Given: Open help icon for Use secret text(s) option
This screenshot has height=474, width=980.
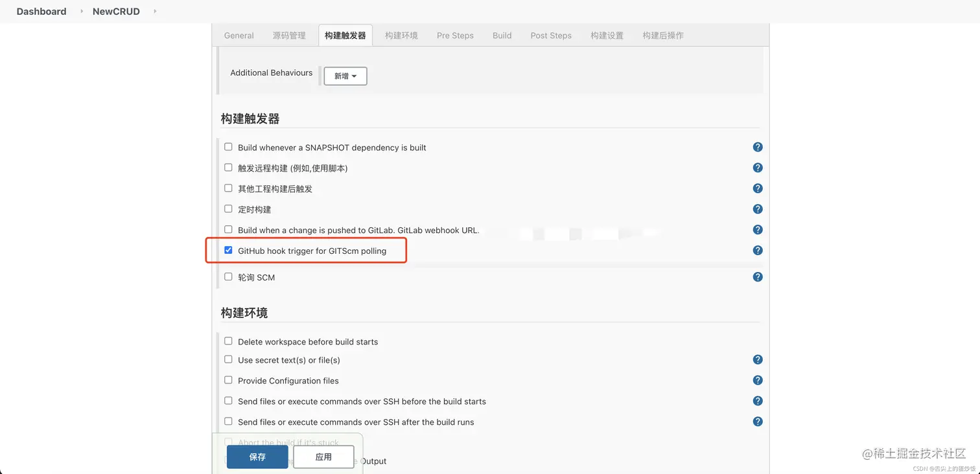Looking at the screenshot, I should coord(758,359).
